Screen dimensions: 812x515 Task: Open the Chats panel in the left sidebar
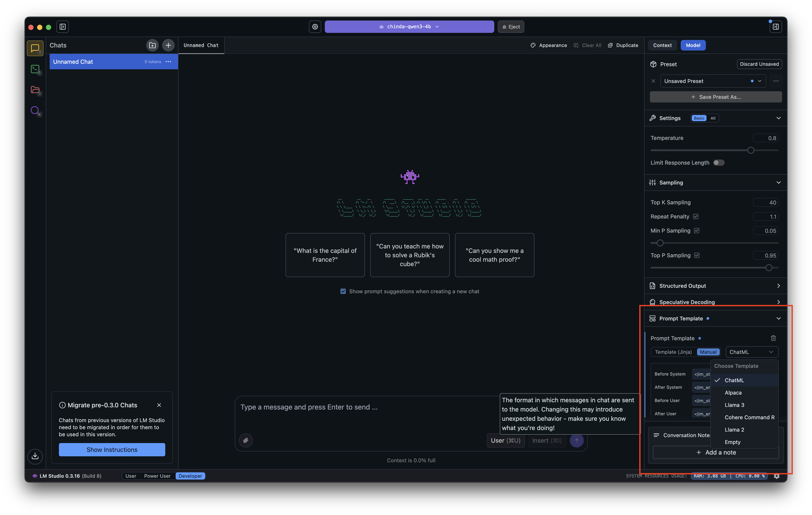(x=35, y=48)
